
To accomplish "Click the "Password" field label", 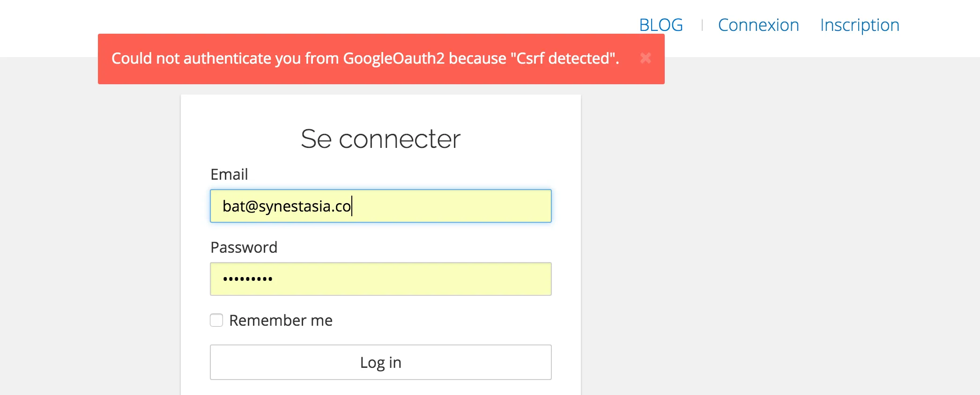I will click(244, 247).
